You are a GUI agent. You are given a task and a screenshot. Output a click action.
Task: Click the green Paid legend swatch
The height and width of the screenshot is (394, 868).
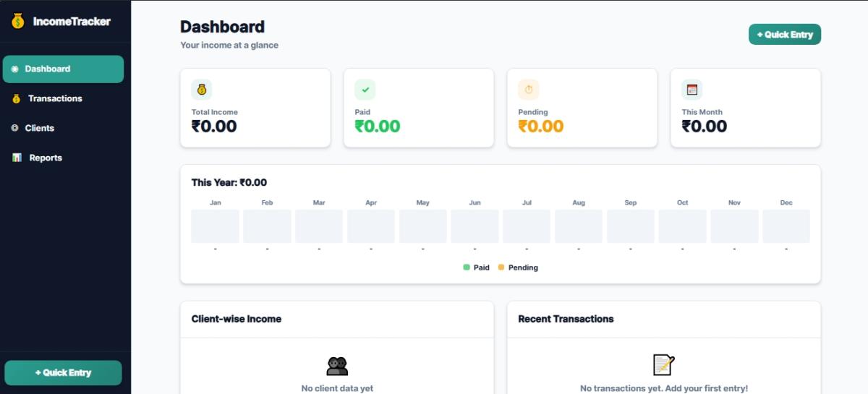tap(467, 267)
